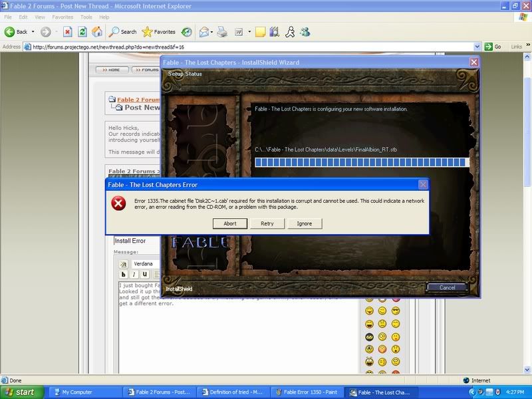Click the red error X icon
The image size is (532, 399).
pos(118,203)
